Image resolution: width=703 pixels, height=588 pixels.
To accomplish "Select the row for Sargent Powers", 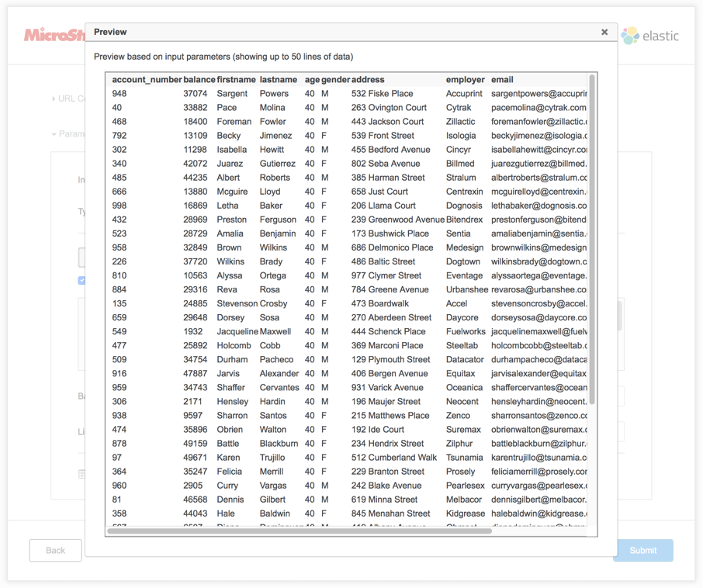I will [310, 93].
